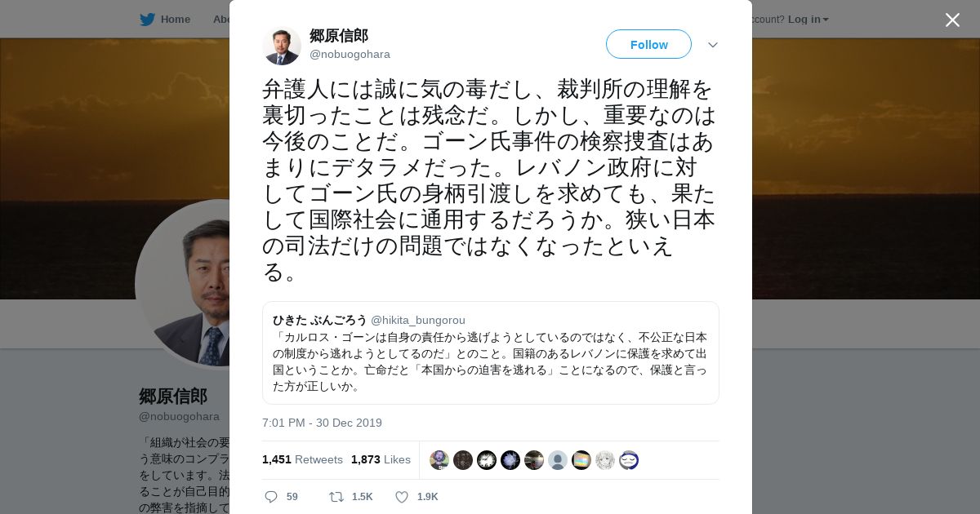Open tweet timestamp 7:01 PM - 30 Dec 2019

coord(322,423)
